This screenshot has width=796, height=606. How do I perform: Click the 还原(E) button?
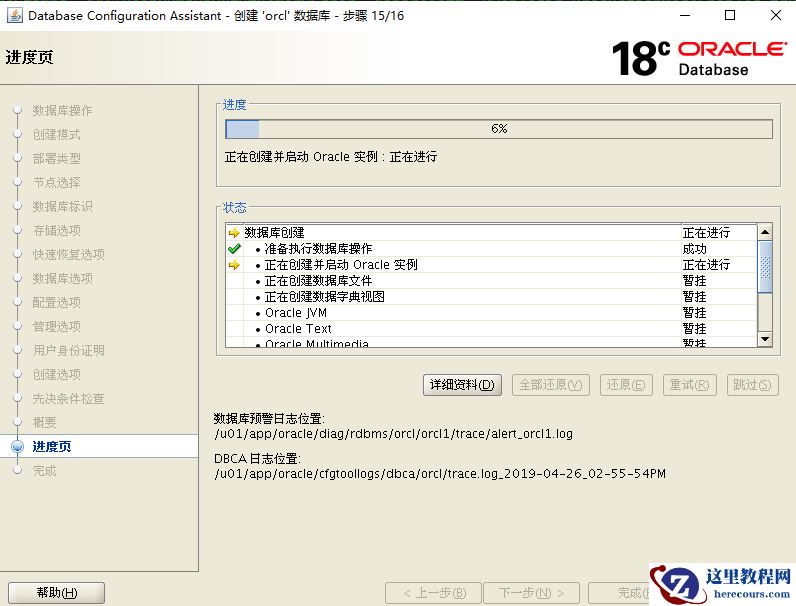626,385
